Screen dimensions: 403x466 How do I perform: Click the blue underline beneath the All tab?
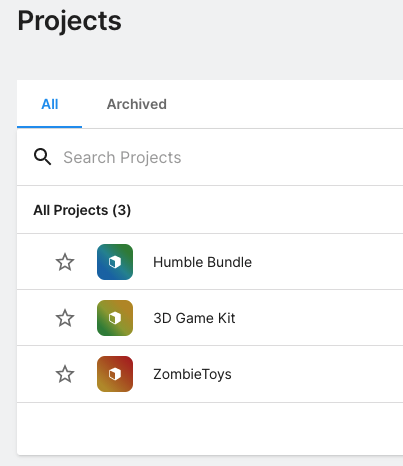50,127
